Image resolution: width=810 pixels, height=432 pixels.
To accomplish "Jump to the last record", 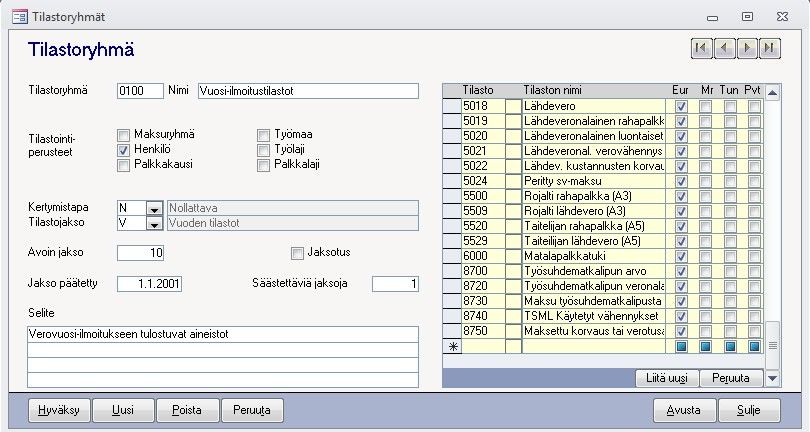I will click(769, 47).
